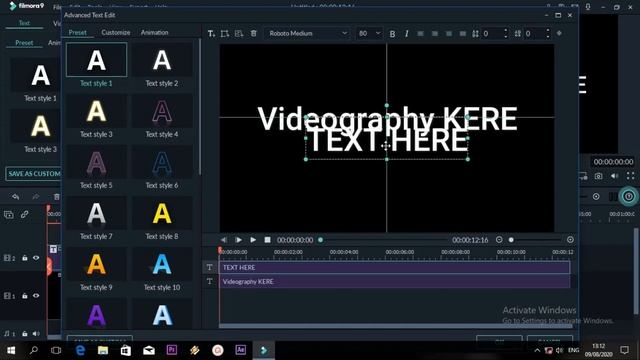
Task: Click the line spacing value field
Action: 534,33
